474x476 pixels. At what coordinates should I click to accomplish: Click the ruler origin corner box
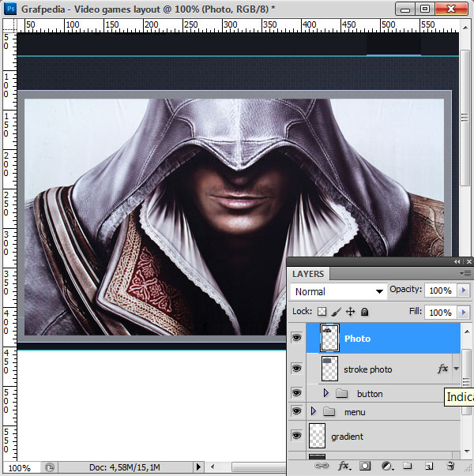tap(9, 25)
